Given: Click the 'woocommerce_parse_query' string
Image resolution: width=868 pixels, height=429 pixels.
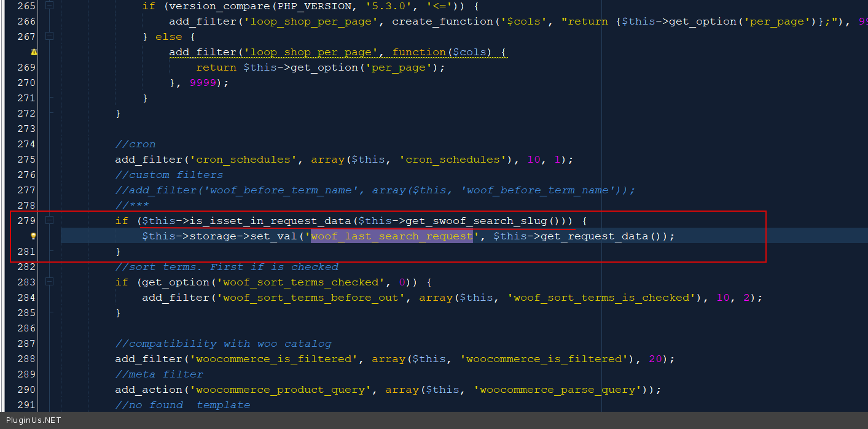Looking at the screenshot, I should (x=557, y=390).
